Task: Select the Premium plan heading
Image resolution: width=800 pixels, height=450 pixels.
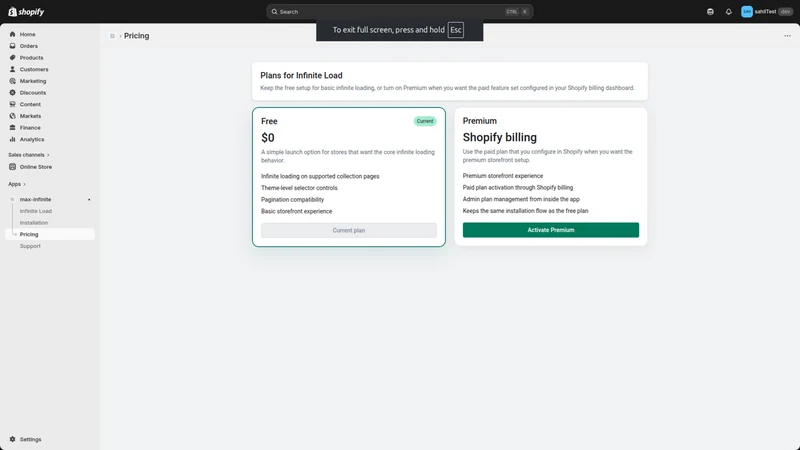Action: [480, 121]
